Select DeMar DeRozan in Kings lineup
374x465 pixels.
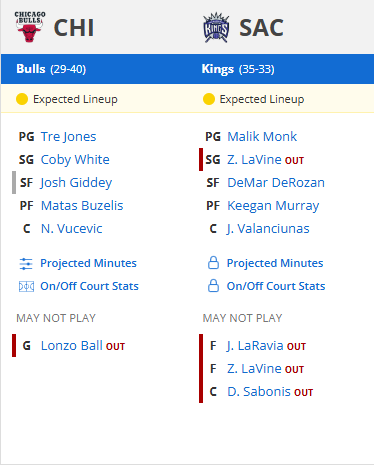click(276, 183)
